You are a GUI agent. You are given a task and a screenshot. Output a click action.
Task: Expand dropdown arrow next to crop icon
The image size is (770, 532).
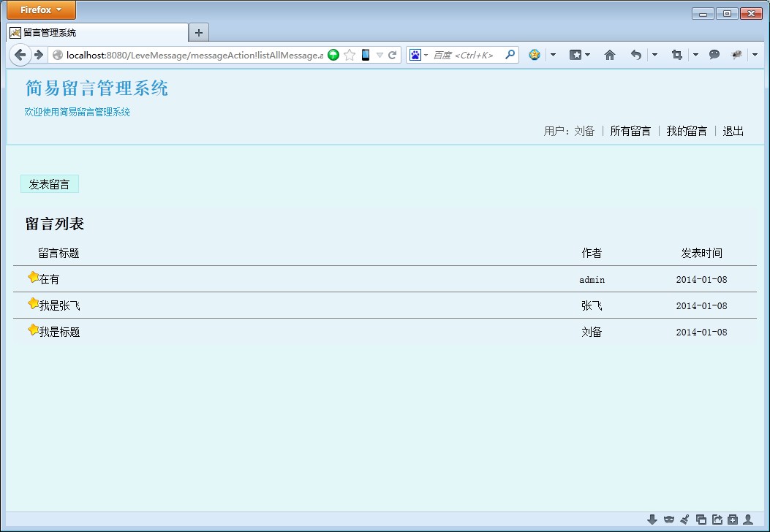tap(696, 55)
